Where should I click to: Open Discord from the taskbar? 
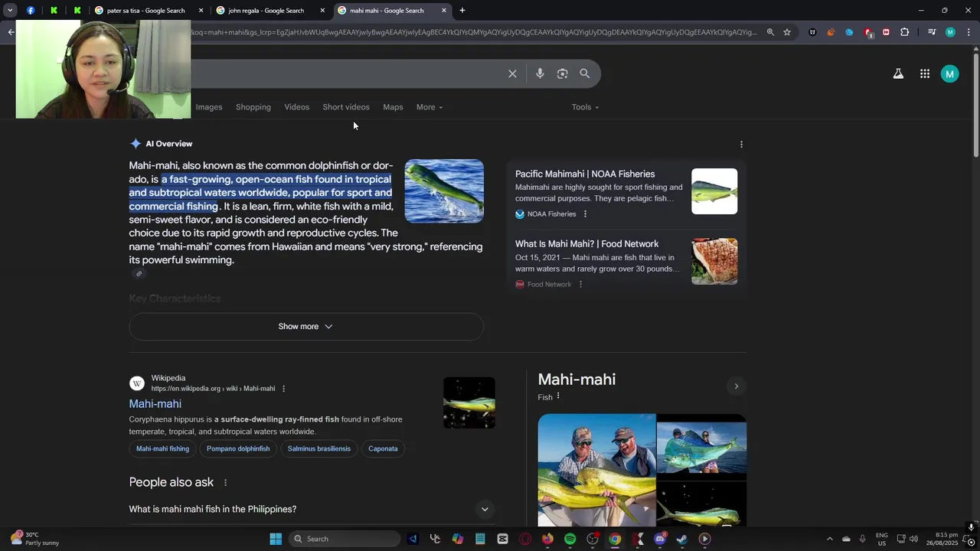click(x=660, y=539)
